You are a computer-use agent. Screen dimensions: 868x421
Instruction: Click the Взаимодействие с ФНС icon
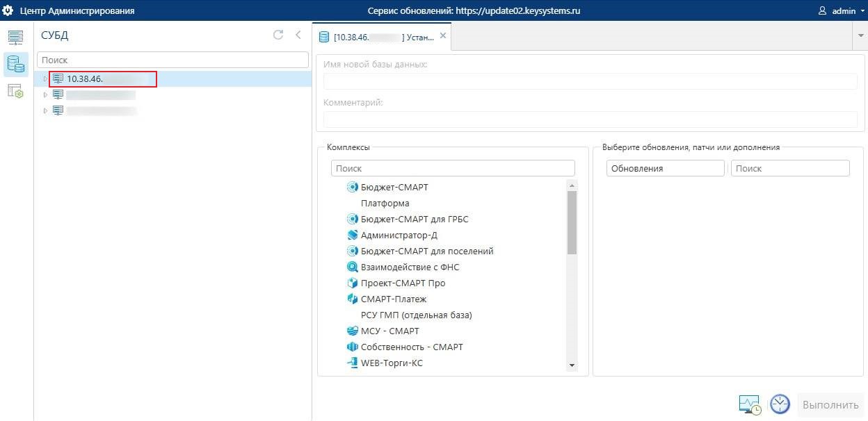[352, 267]
